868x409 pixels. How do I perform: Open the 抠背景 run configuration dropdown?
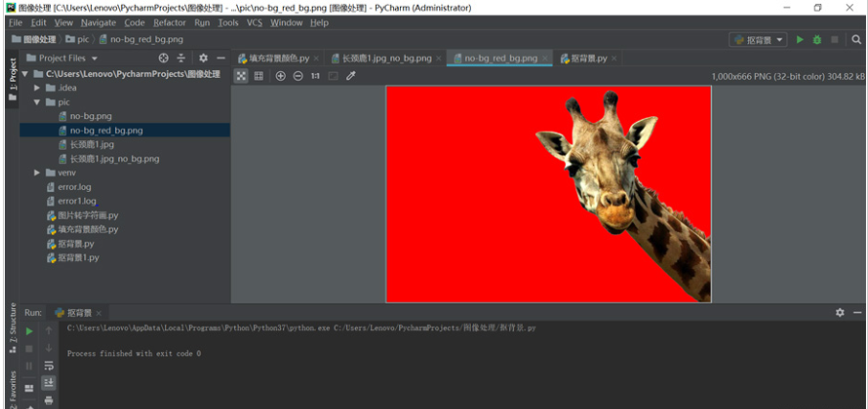click(759, 39)
